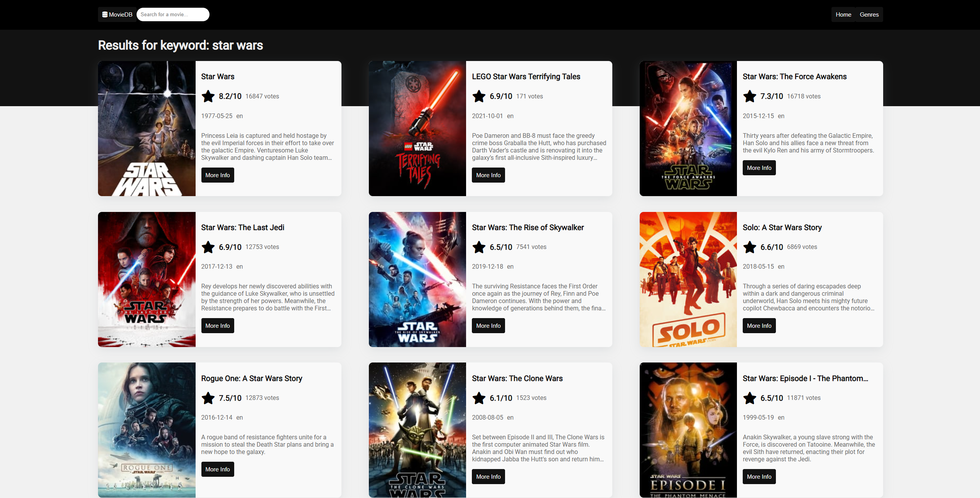Click the star icon for The Force Awakens rating
Image resolution: width=980 pixels, height=498 pixels.
750,97
